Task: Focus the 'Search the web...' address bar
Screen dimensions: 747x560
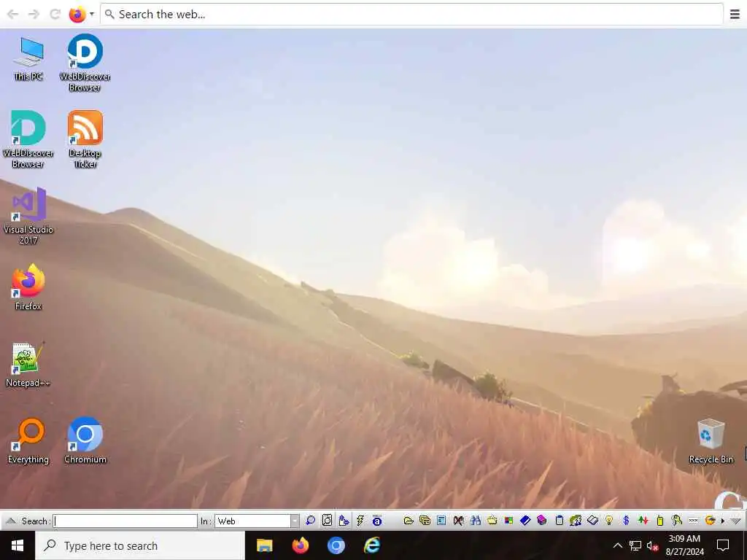Action: tap(411, 15)
